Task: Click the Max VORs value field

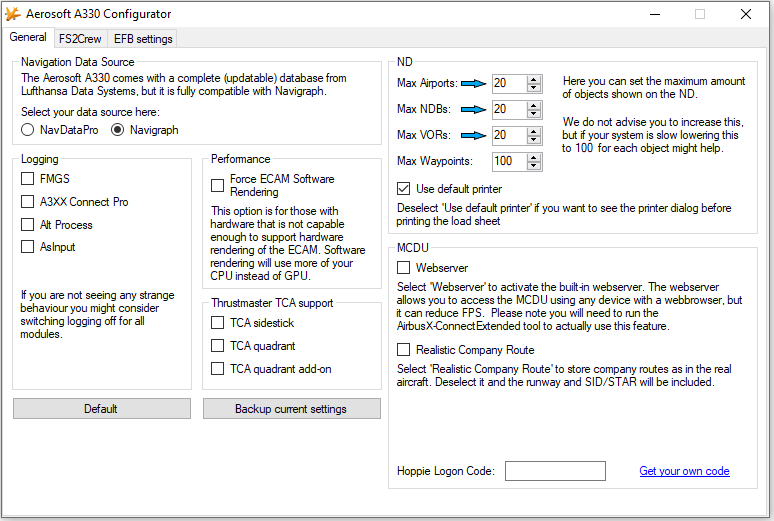Action: pyautogui.click(x=509, y=135)
